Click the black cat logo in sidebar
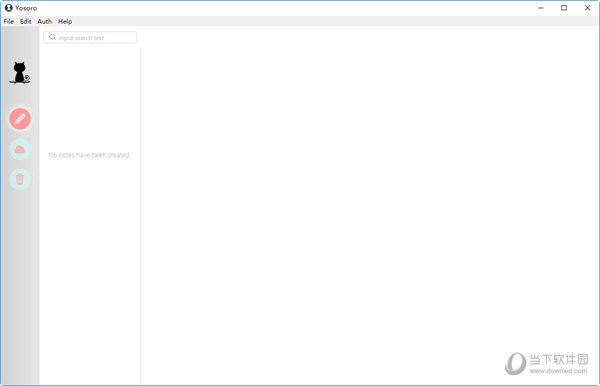The height and width of the screenshot is (386, 600). [20, 73]
